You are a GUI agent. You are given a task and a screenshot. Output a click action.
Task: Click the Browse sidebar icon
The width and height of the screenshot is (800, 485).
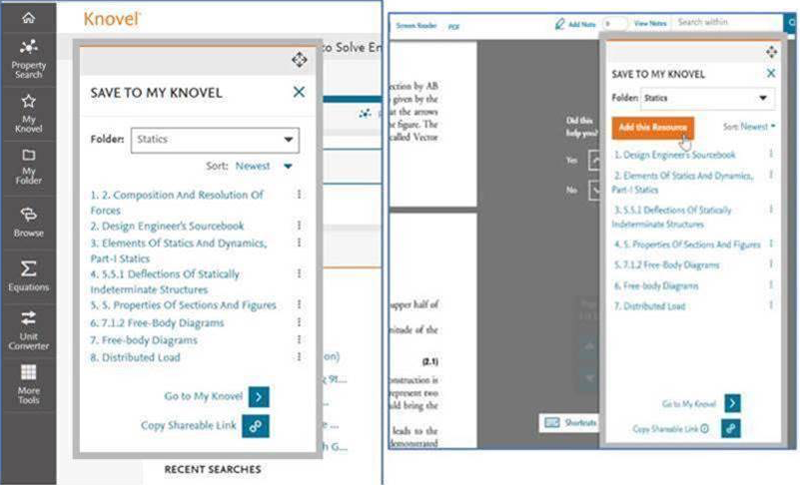pyautogui.click(x=28, y=222)
